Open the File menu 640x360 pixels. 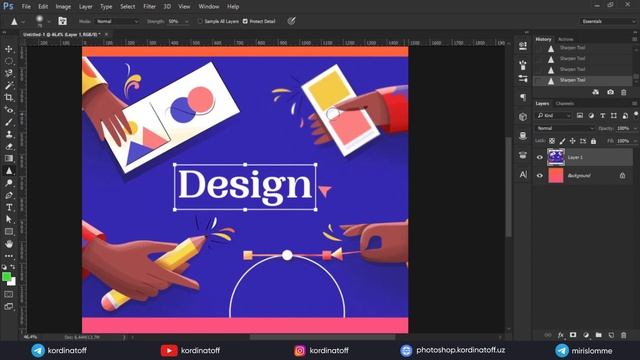pos(26,7)
